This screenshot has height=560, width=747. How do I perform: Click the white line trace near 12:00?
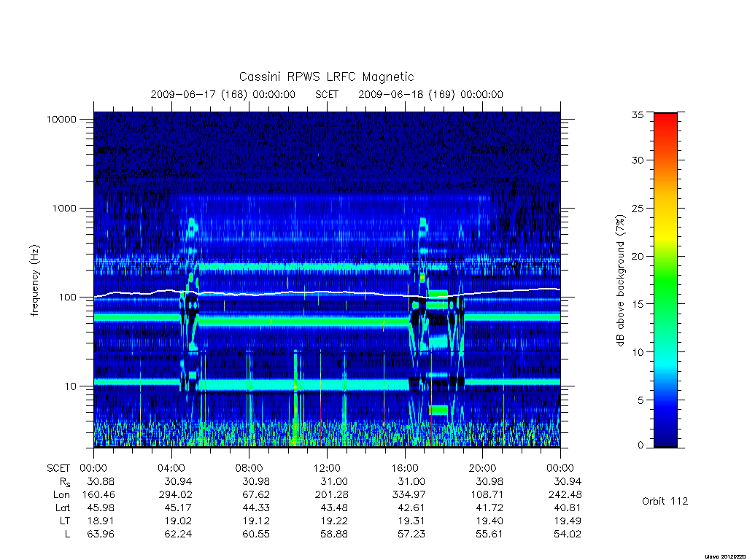(x=327, y=292)
